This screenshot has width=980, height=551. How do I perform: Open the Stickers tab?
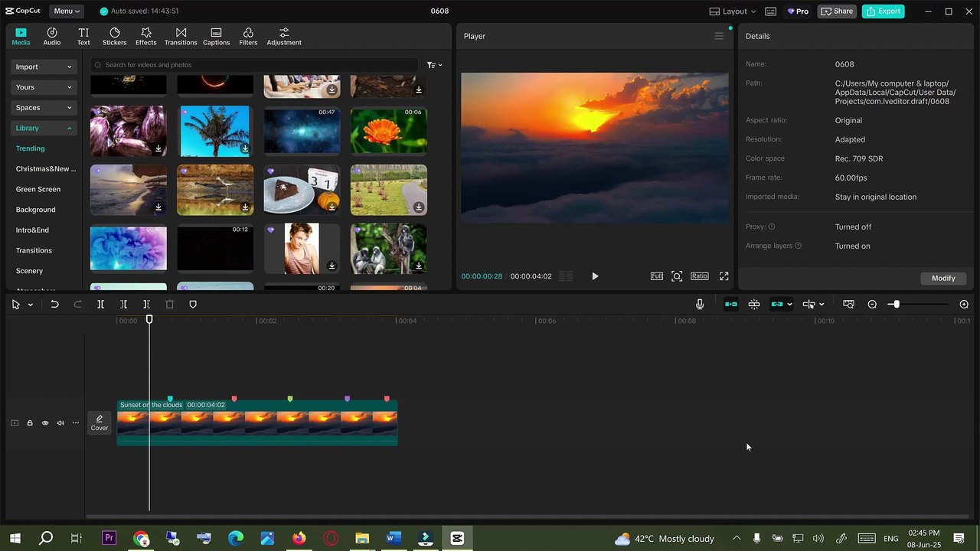114,36
